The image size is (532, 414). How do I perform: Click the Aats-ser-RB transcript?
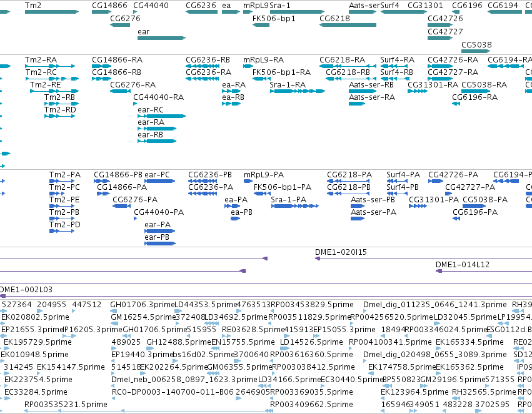363,91
